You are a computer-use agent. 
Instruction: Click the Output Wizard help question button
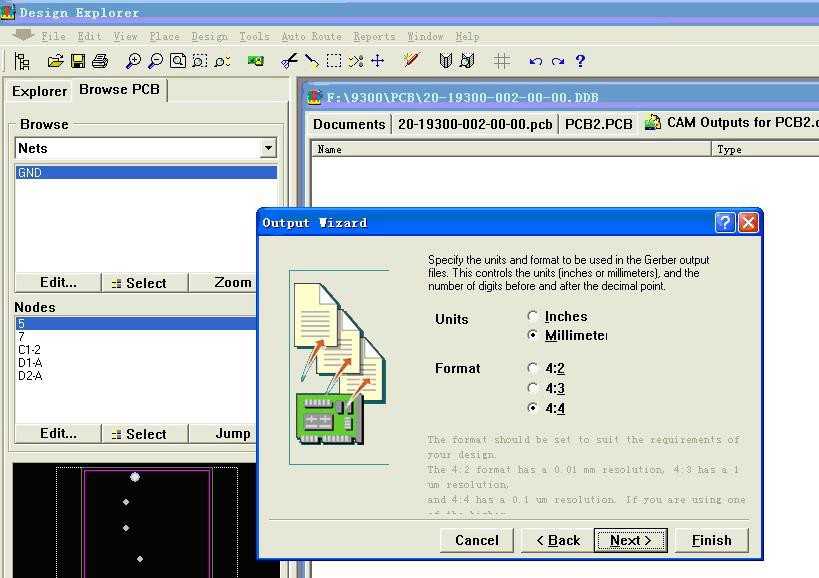[x=724, y=223]
